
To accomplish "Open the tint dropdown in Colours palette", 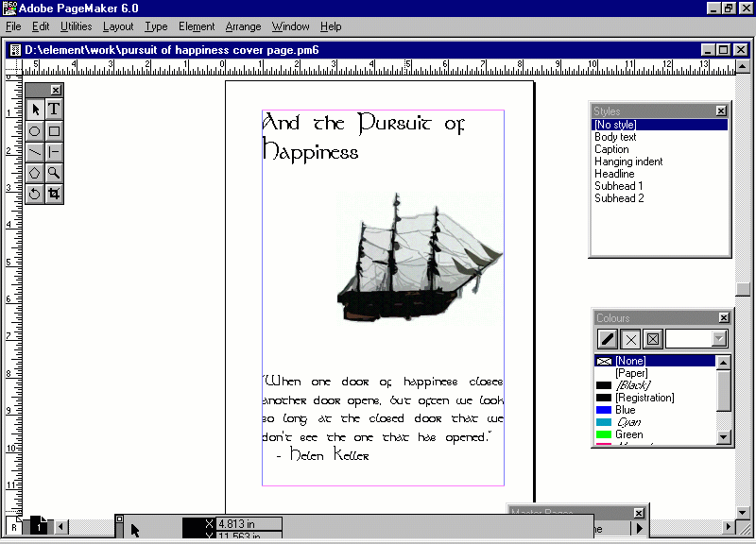I will (718, 339).
